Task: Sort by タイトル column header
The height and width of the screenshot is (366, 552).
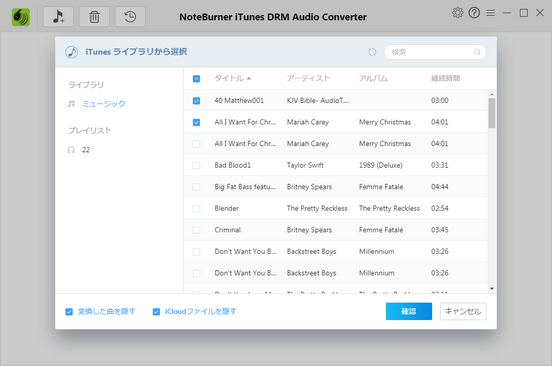Action: point(229,78)
